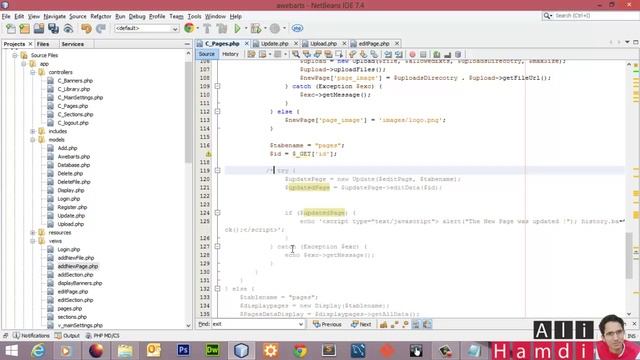This screenshot has width=640, height=360.
Task: Switch to the Files panel tab
Action: pyautogui.click(x=43, y=44)
